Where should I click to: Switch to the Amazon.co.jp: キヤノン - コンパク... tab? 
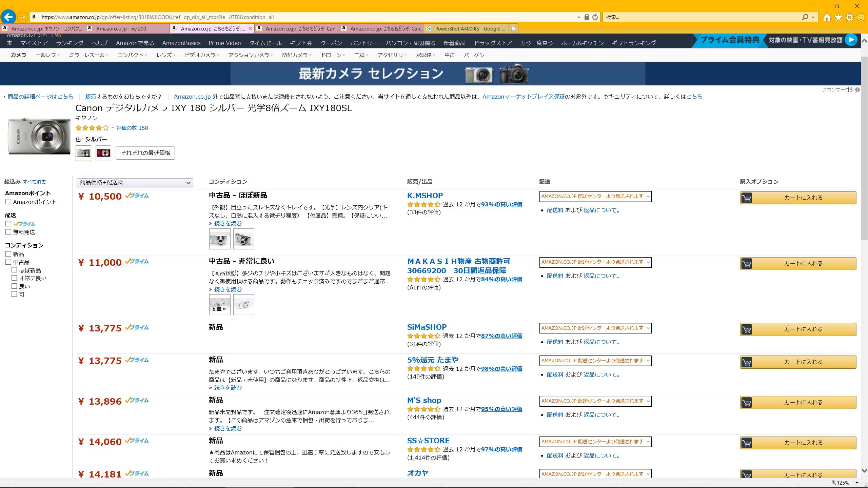[x=43, y=28]
